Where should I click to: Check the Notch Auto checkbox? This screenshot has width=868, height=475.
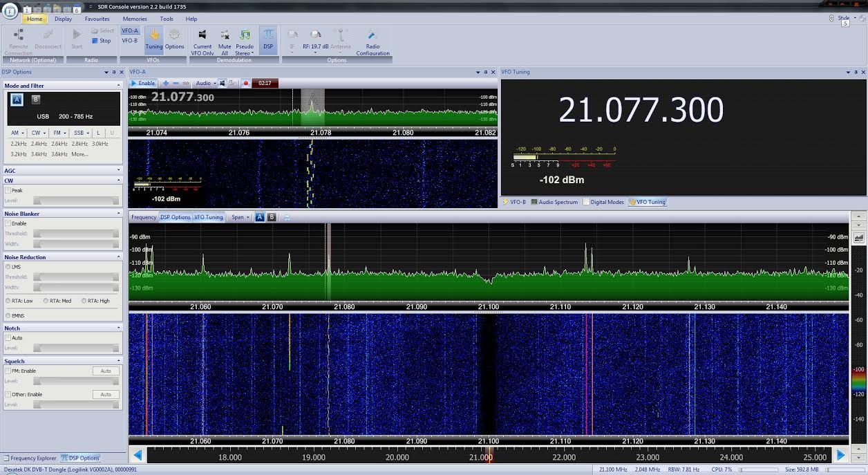(x=8, y=337)
